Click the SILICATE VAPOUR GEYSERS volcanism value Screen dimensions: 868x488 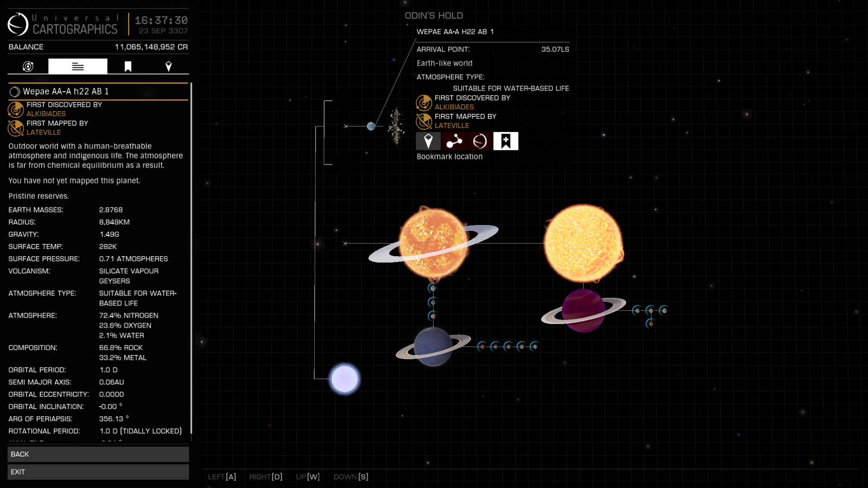point(129,276)
